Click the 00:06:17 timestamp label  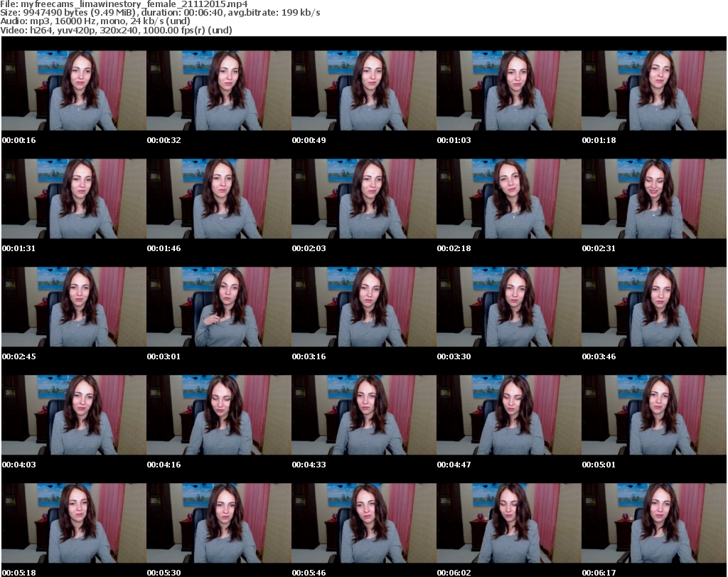pyautogui.click(x=599, y=573)
